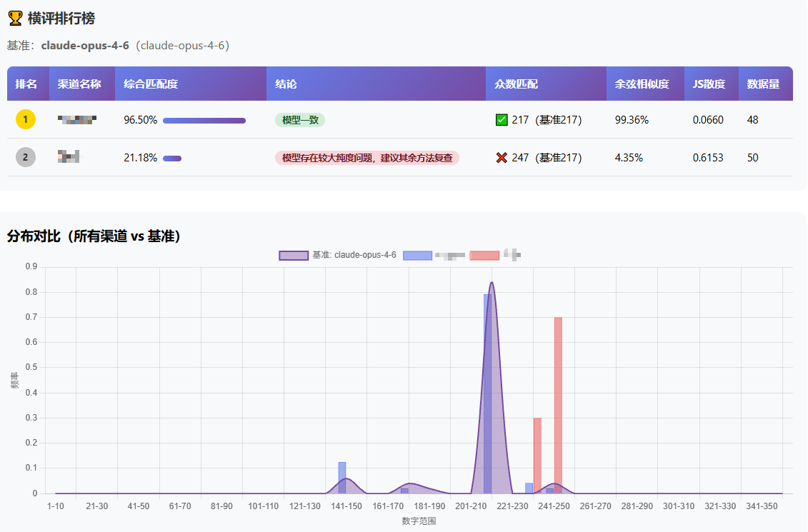
Task: Click the data count 48 cell
Action: pyautogui.click(x=752, y=120)
